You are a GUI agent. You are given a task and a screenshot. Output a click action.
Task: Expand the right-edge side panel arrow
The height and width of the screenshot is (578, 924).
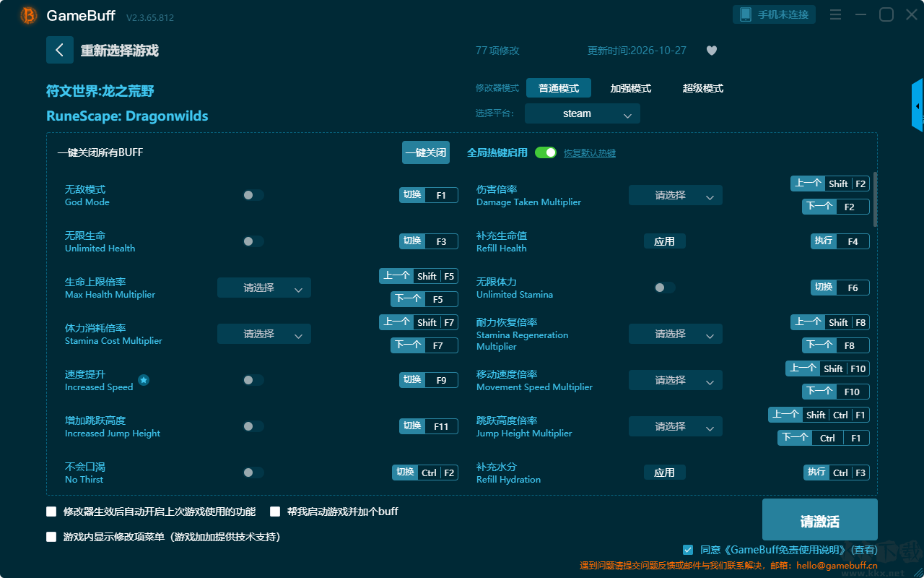click(918, 105)
